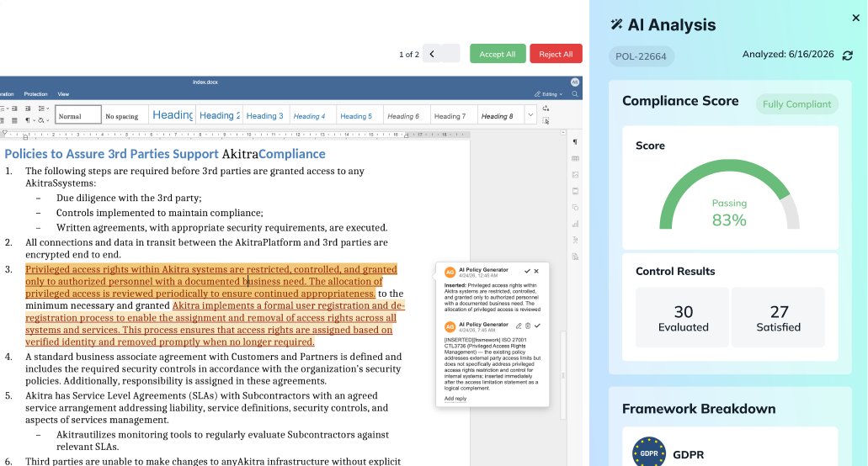The image size is (868, 466).
Task: Open the Editing mode dropdown
Action: coord(549,94)
